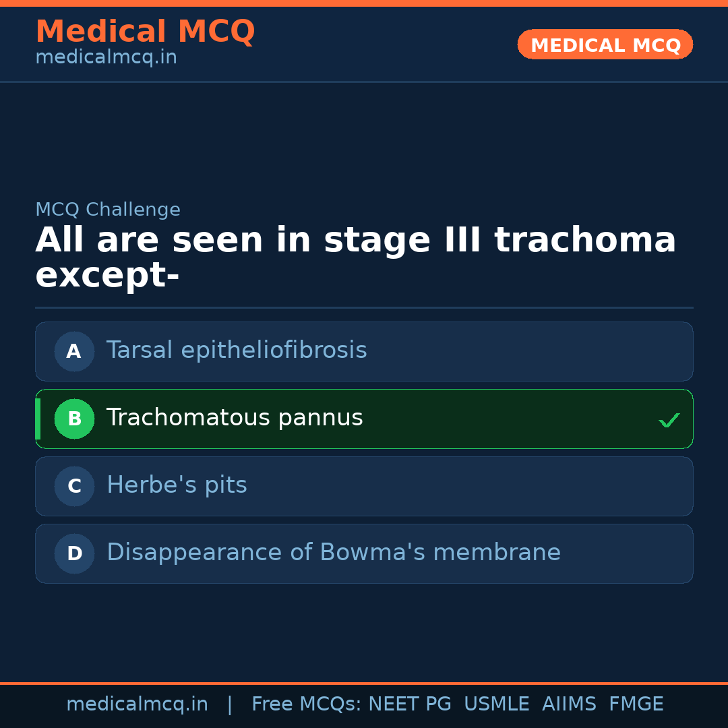Select the green B option circle
Image resolution: width=728 pixels, height=728 pixels.
point(74,419)
